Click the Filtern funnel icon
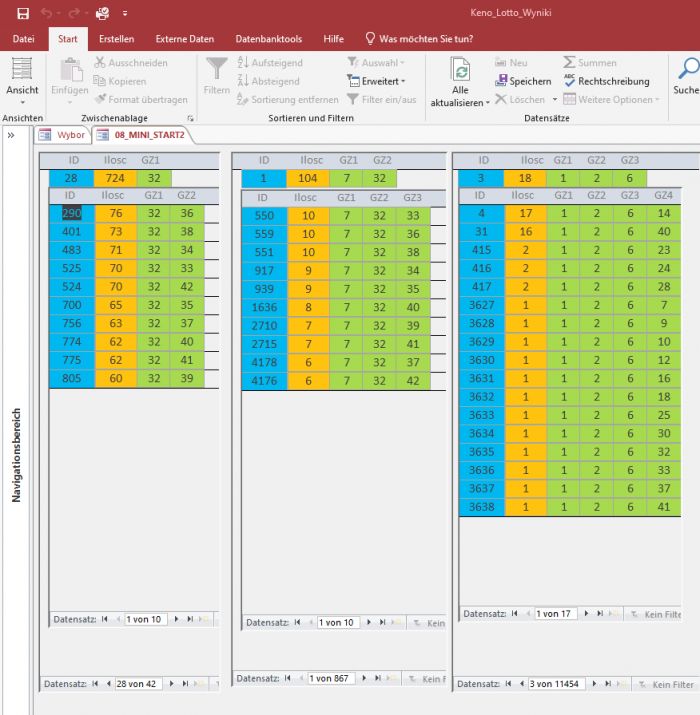700x715 pixels. (217, 68)
